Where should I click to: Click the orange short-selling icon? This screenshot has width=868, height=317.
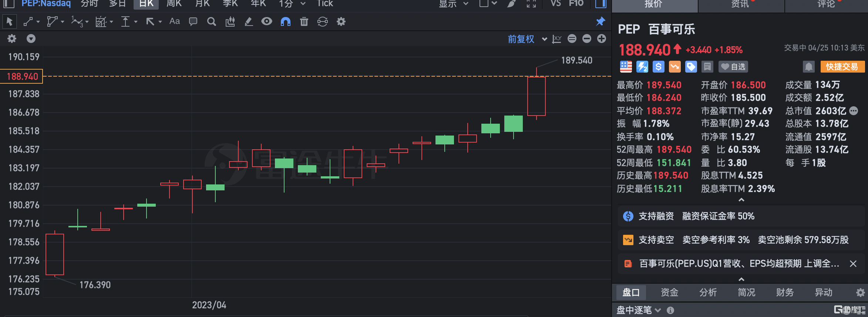pos(674,67)
